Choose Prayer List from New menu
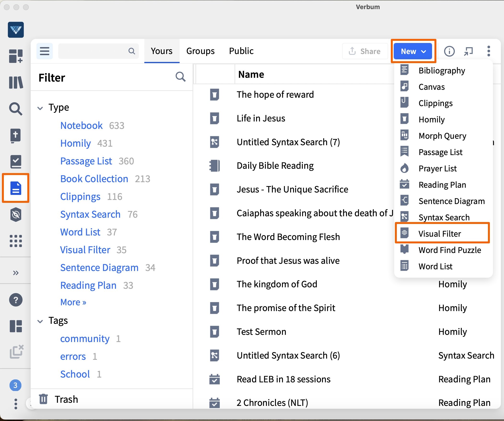This screenshot has height=421, width=504. pos(443,168)
